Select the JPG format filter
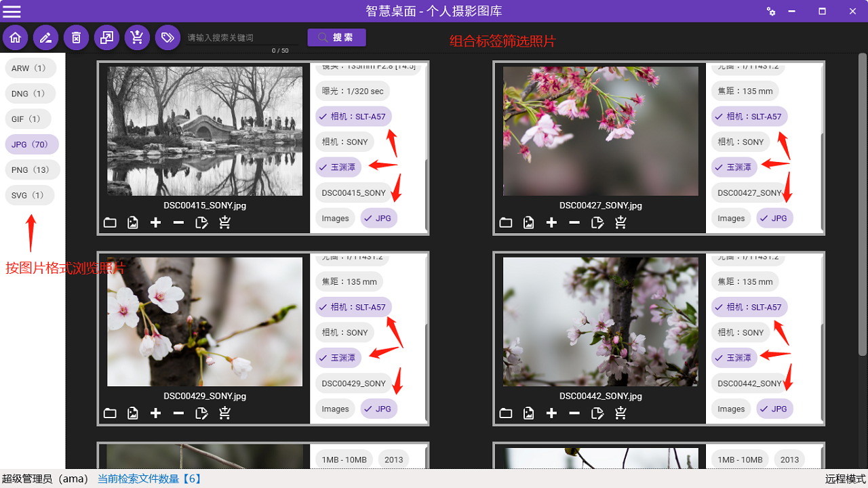The height and width of the screenshot is (488, 868). pos(32,144)
